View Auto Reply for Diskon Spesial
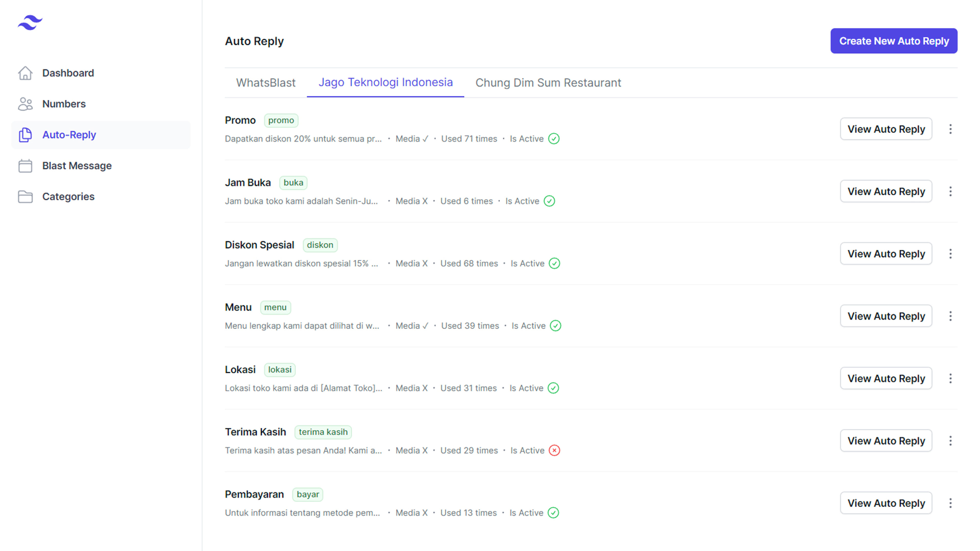This screenshot has height=551, width=980. click(x=886, y=254)
